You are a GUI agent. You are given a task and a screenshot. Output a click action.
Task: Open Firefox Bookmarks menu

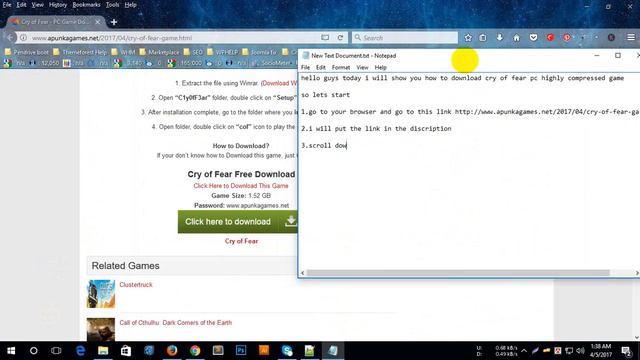(x=86, y=5)
